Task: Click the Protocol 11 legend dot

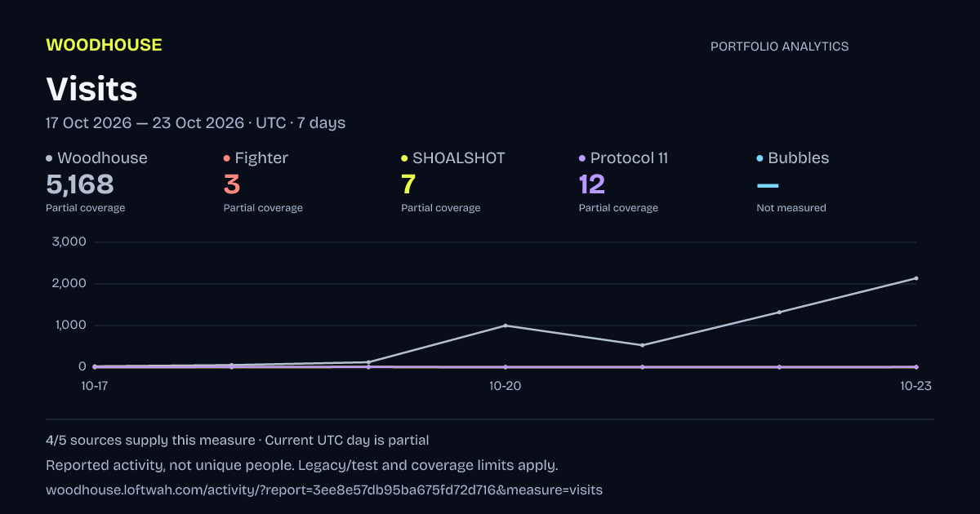Action: point(582,158)
